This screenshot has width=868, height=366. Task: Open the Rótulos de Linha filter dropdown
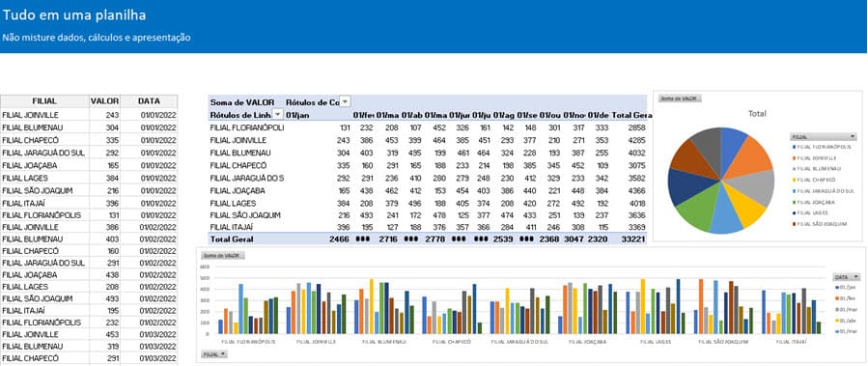(278, 114)
